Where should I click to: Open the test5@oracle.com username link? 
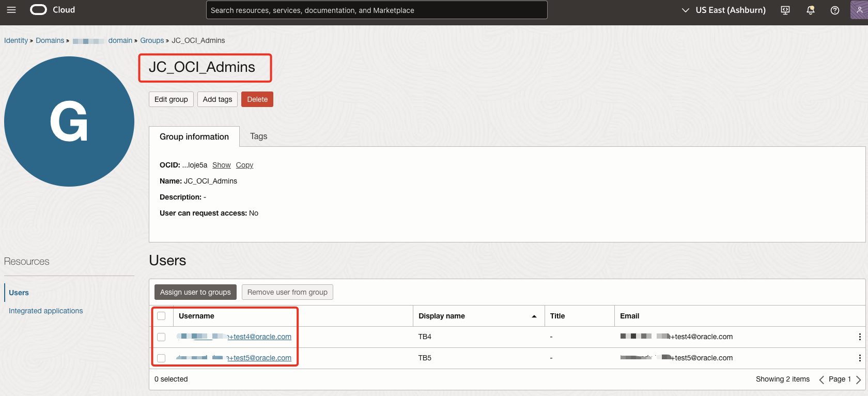234,358
